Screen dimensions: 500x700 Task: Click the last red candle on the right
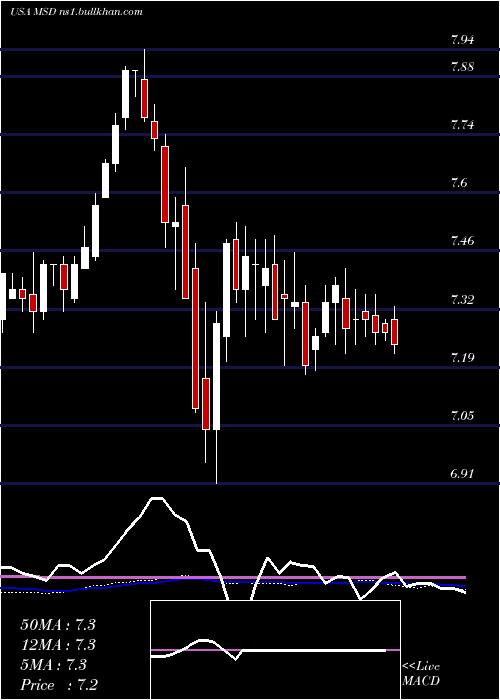[x=394, y=331]
